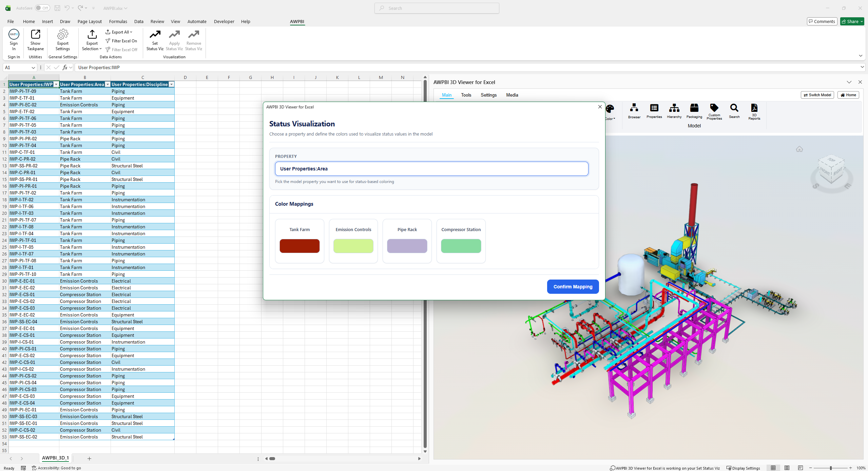Click Filter Excel Off in ribbon
The width and height of the screenshot is (868, 471).
[121, 50]
